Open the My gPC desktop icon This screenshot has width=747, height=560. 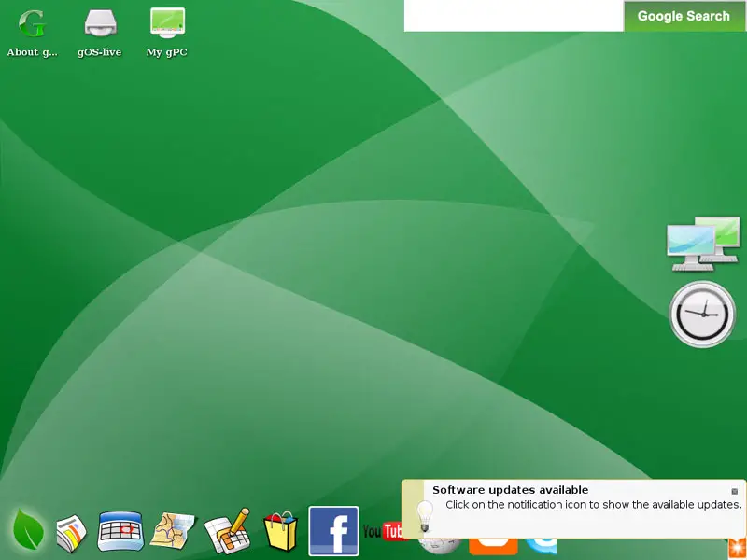pos(167,33)
